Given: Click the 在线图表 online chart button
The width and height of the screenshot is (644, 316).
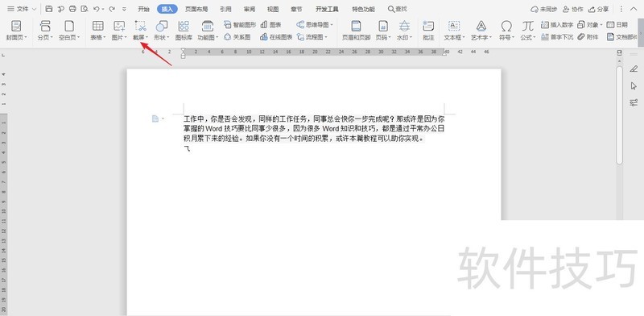Looking at the screenshot, I should (276, 37).
